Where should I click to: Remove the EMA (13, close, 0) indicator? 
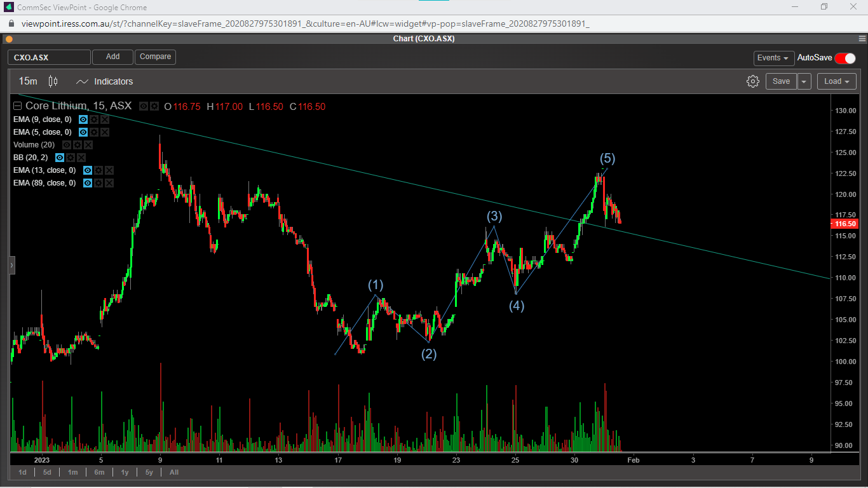click(x=109, y=170)
